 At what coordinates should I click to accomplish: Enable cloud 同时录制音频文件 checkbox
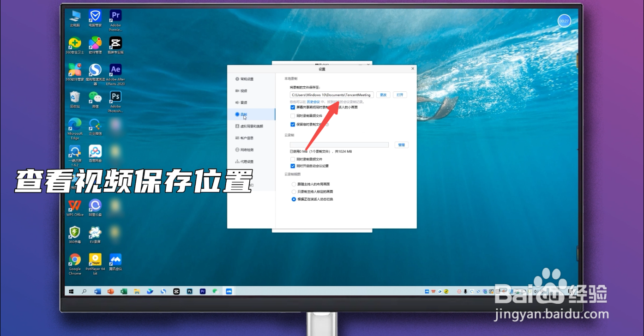tap(293, 159)
